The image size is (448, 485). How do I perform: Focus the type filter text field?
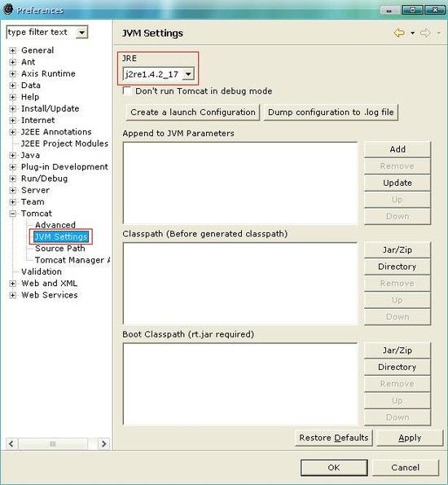[x=41, y=32]
